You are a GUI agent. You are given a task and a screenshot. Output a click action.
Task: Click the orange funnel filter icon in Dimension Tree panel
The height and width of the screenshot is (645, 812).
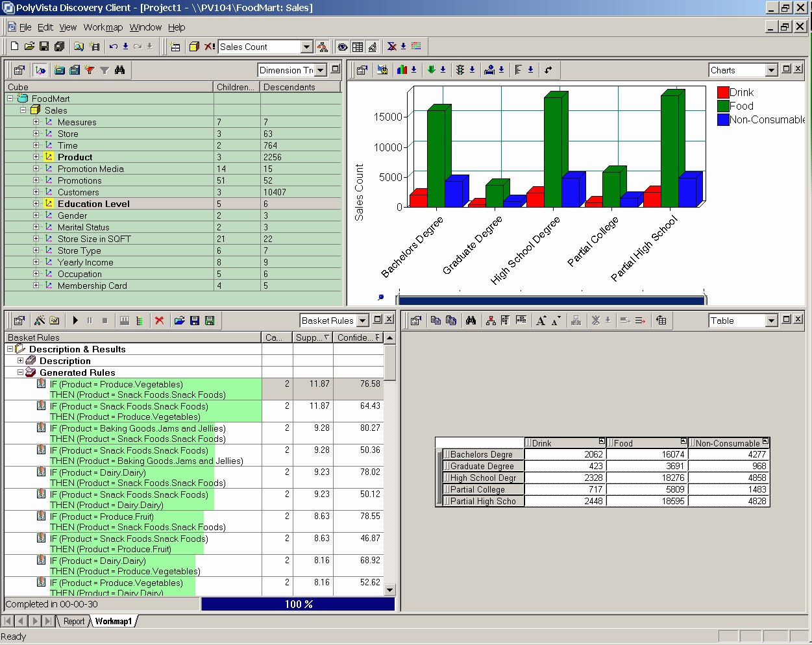[90, 70]
